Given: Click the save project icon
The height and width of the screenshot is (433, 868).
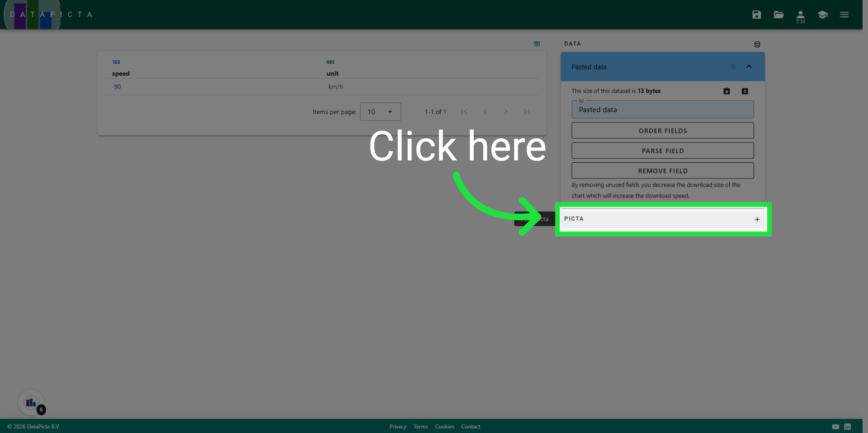Looking at the screenshot, I should [x=757, y=14].
